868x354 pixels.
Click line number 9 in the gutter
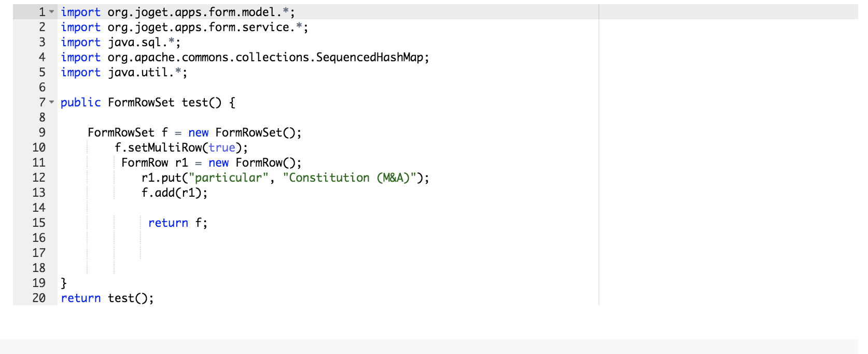42,132
